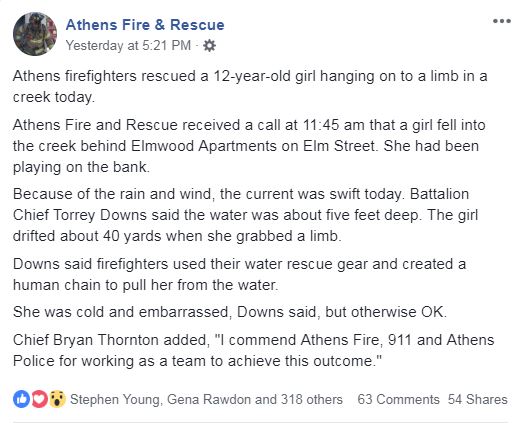View the 63 Comments

(x=398, y=399)
